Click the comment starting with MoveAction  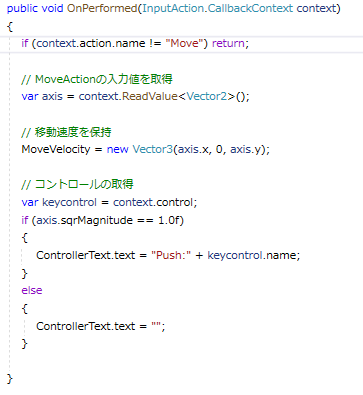pyautogui.click(x=97, y=79)
